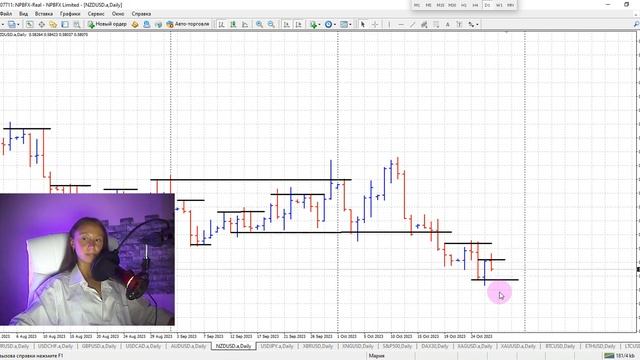
Task: Switch chart to bar chart icon
Action: [x=221, y=24]
